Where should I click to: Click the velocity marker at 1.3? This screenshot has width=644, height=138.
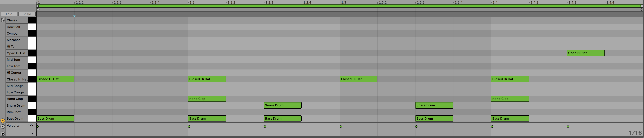point(341,127)
